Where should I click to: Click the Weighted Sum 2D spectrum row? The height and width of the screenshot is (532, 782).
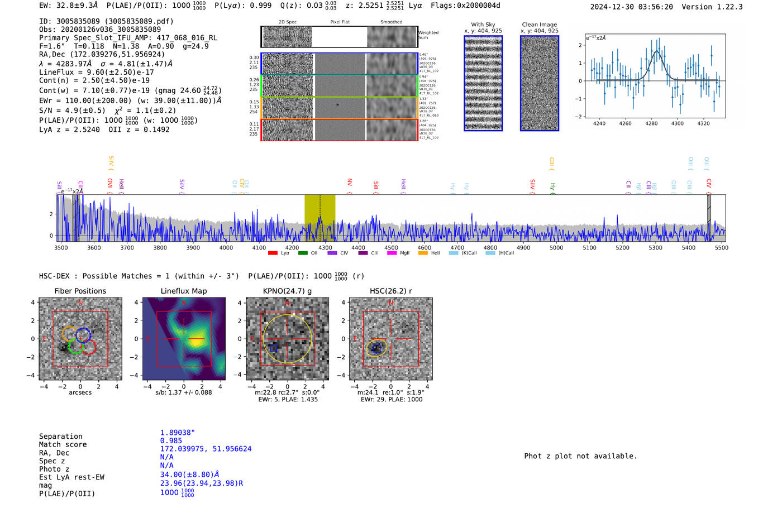(340, 37)
